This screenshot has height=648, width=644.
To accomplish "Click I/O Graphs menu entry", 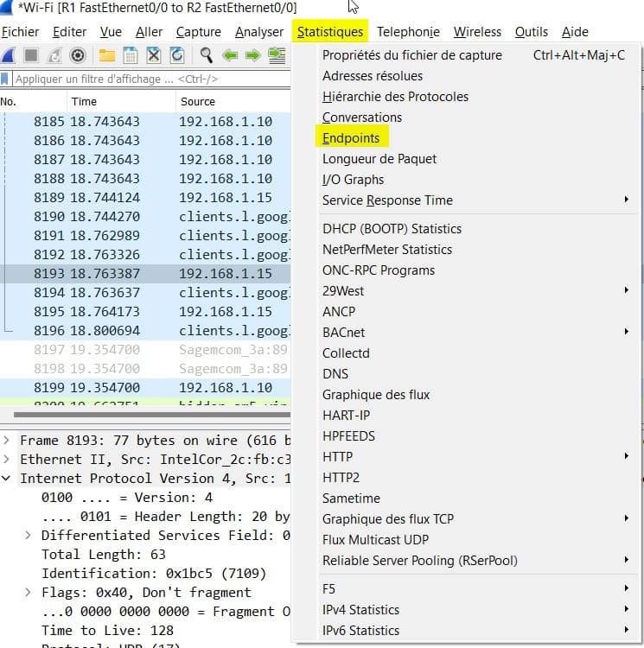I will (x=353, y=180).
